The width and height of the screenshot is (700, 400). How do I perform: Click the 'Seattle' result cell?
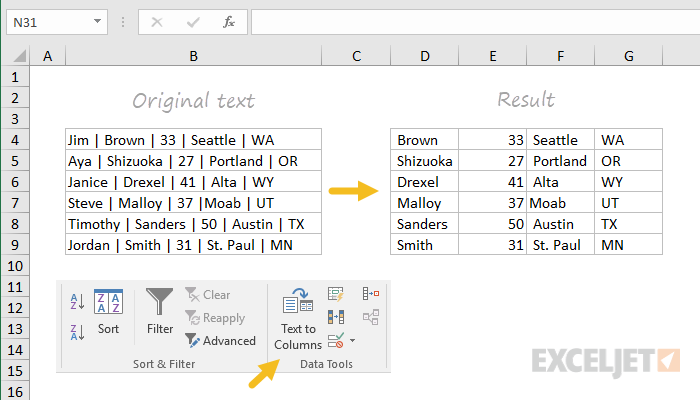[x=561, y=140]
